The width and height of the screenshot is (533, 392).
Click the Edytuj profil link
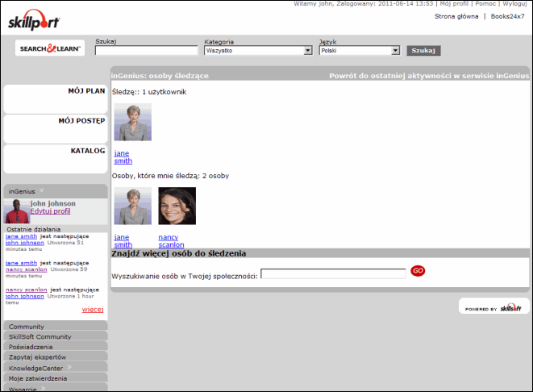[50, 211]
